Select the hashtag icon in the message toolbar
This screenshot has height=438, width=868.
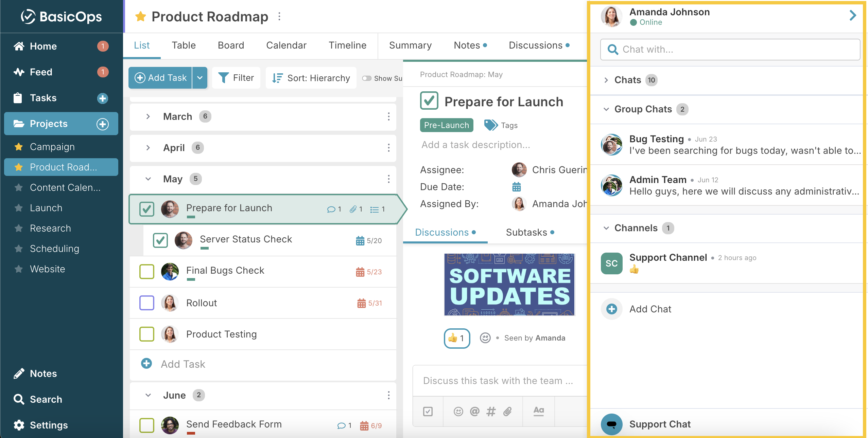tap(490, 412)
